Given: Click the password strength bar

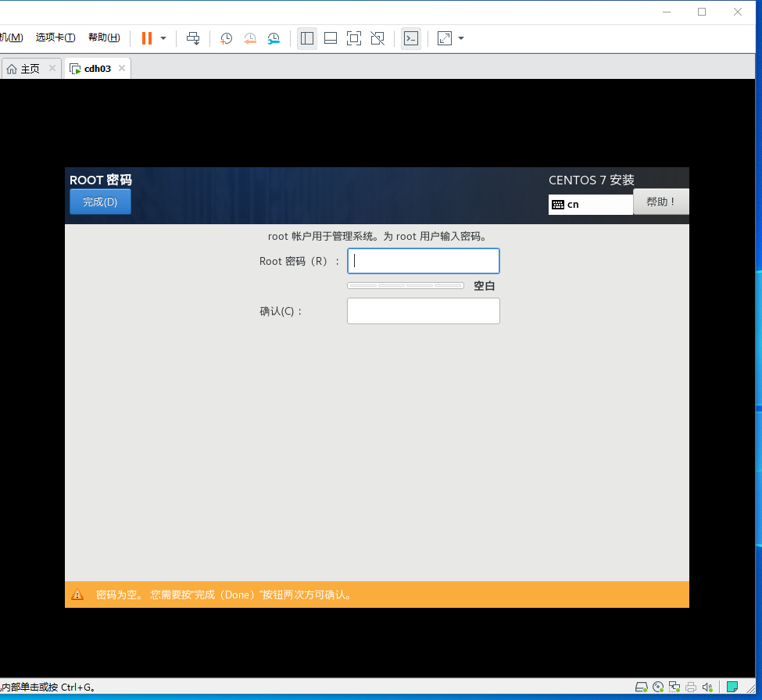Looking at the screenshot, I should coord(406,286).
